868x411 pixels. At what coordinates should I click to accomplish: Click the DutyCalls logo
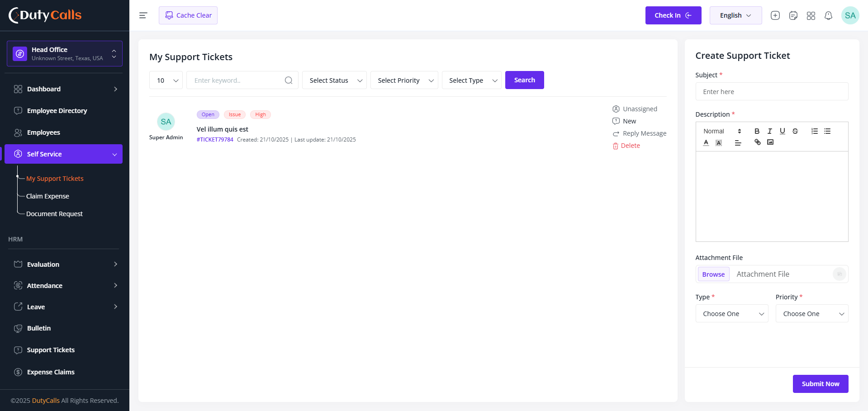tap(45, 15)
